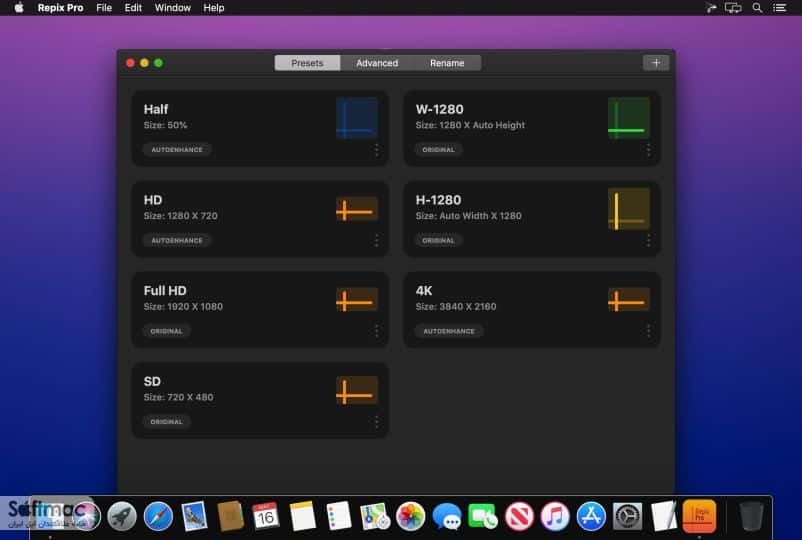Screen dimensions: 802x540
Task: Switch to the Presets tab
Action: [x=307, y=63]
